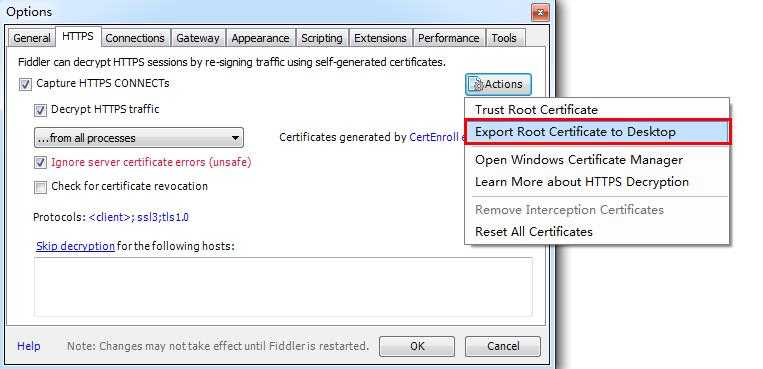Enable Check for certificate revocation

pyautogui.click(x=40, y=187)
